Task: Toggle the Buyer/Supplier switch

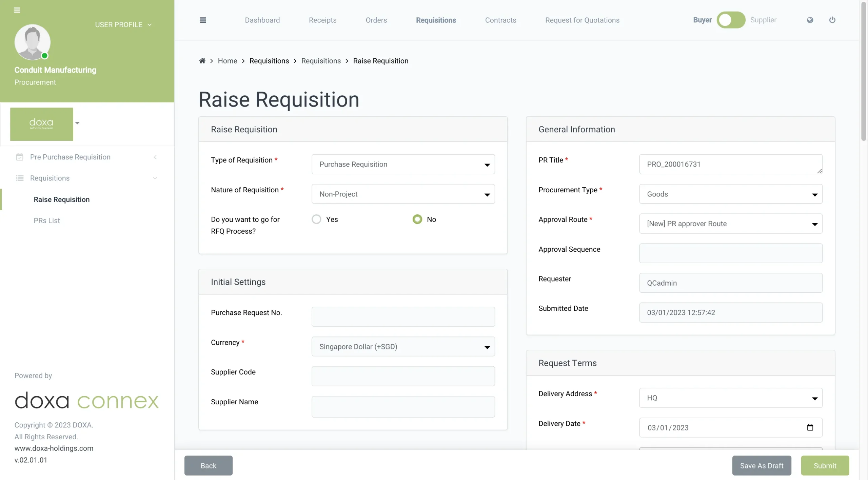Action: (x=731, y=20)
